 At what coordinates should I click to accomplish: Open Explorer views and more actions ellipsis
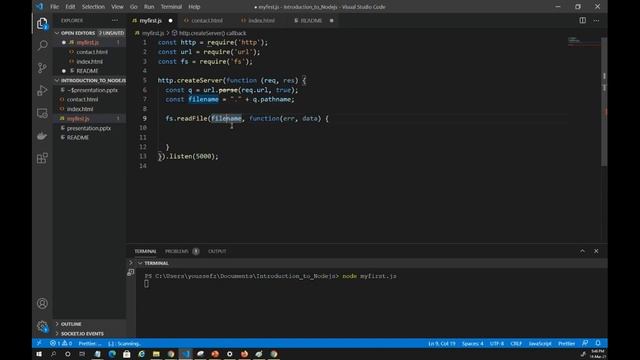point(115,20)
